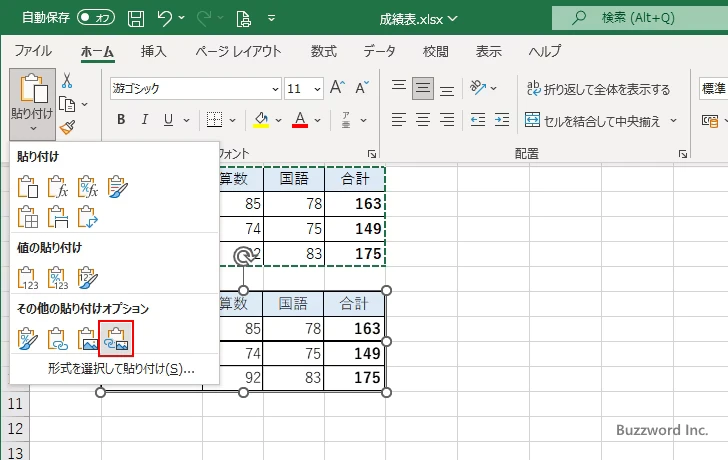Choose No Borders paste icon

[x=28, y=217]
